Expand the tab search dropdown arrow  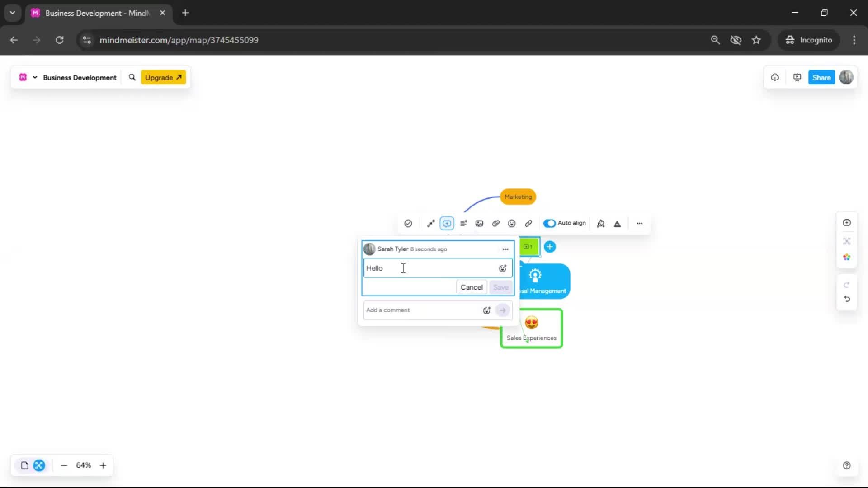click(x=13, y=13)
